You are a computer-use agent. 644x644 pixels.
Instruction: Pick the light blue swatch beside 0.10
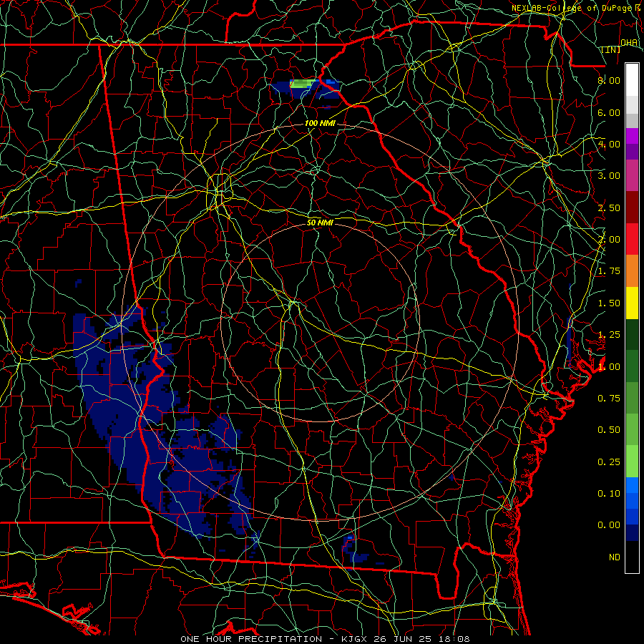632,485
